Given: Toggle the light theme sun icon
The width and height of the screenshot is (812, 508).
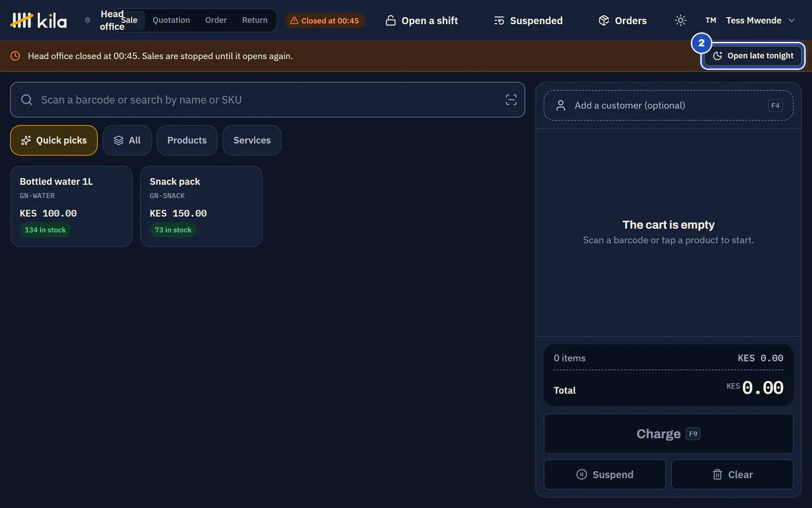Looking at the screenshot, I should [x=681, y=20].
